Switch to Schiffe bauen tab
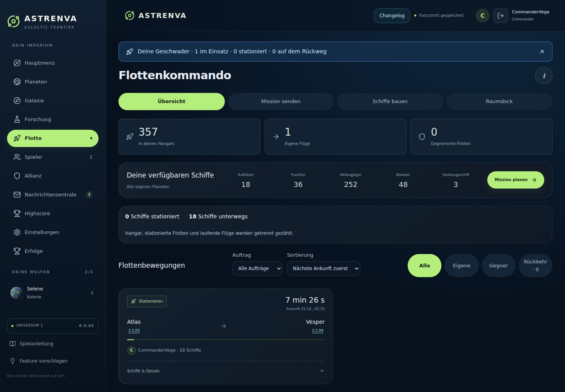Image resolution: width=565 pixels, height=392 pixels. pos(390,102)
